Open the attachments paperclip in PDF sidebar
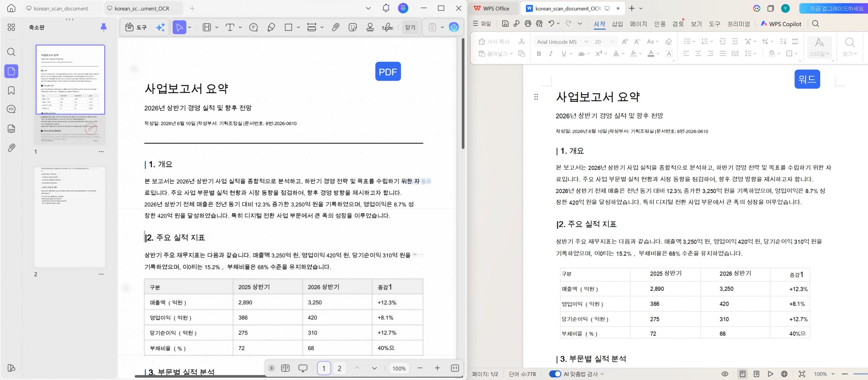The image size is (868, 380). [x=11, y=148]
